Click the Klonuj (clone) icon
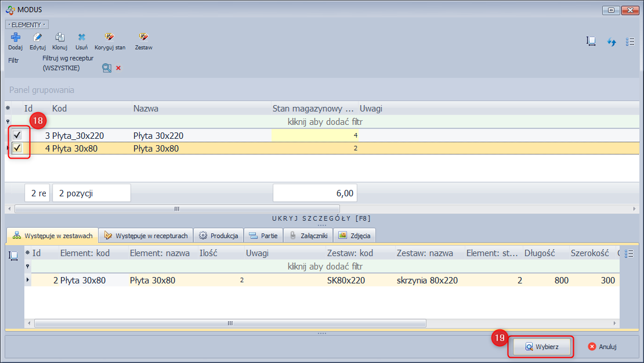This screenshot has width=644, height=363. pos(60,38)
